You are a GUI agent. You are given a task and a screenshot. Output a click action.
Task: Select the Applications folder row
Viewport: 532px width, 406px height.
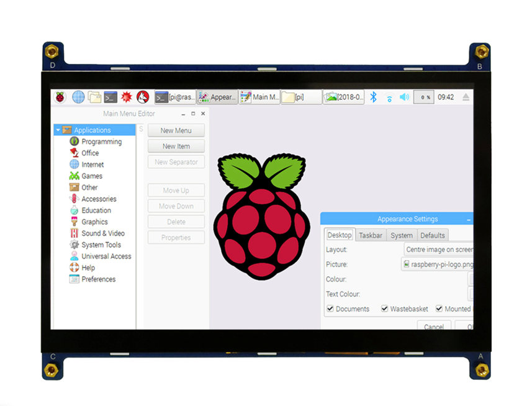(x=94, y=130)
